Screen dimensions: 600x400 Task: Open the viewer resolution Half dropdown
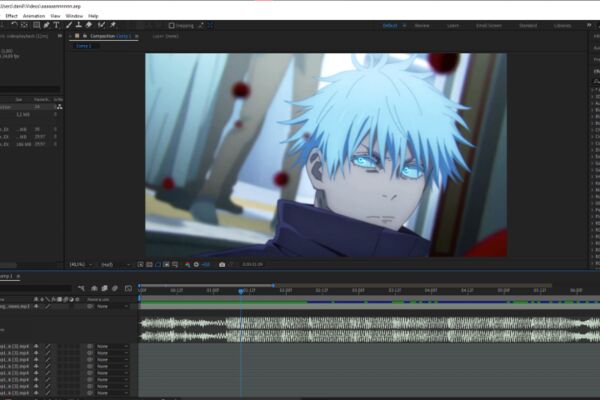tap(115, 264)
